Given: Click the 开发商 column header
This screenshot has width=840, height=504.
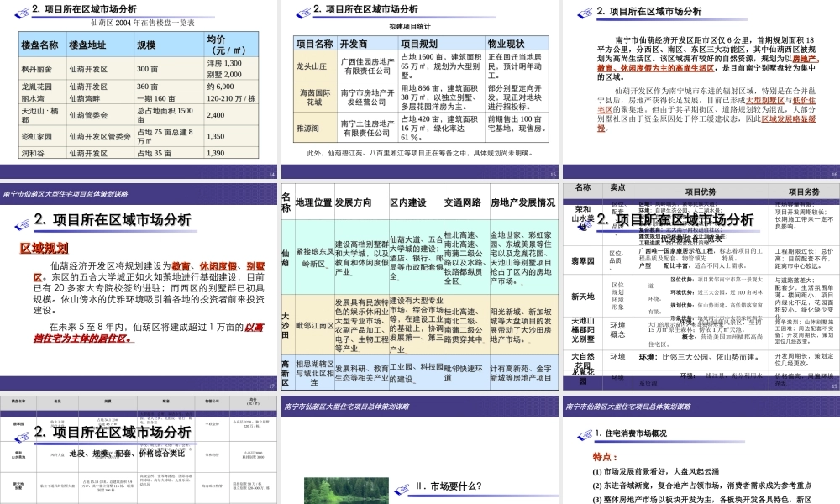Looking at the screenshot, I should pos(368,44).
